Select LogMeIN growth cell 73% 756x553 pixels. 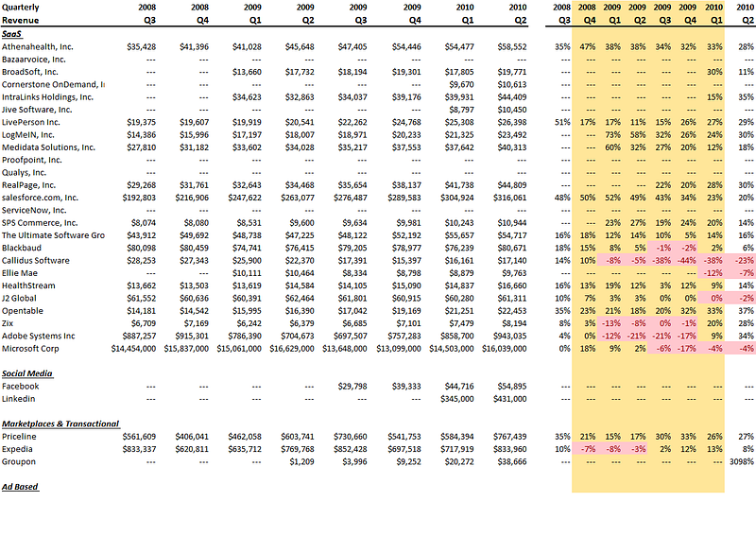612,134
